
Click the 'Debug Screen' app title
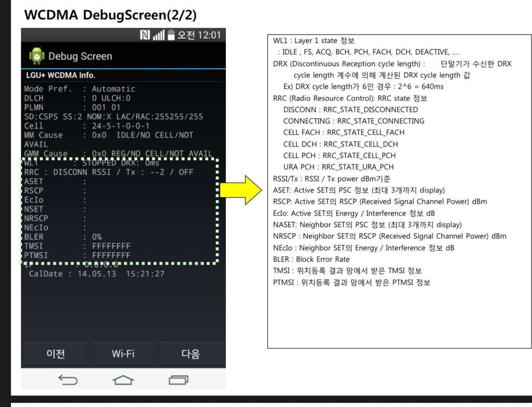[80, 56]
